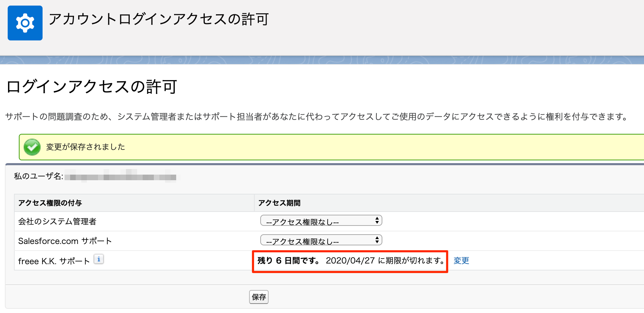Click the green checkmark success icon
Image resolution: width=644 pixels, height=313 pixels.
[x=32, y=147]
